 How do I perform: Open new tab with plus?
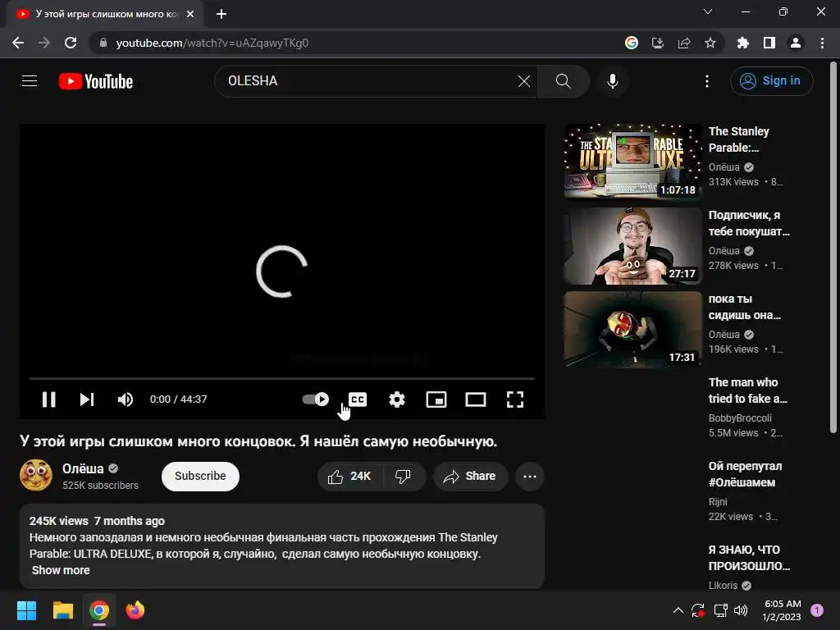click(x=221, y=14)
